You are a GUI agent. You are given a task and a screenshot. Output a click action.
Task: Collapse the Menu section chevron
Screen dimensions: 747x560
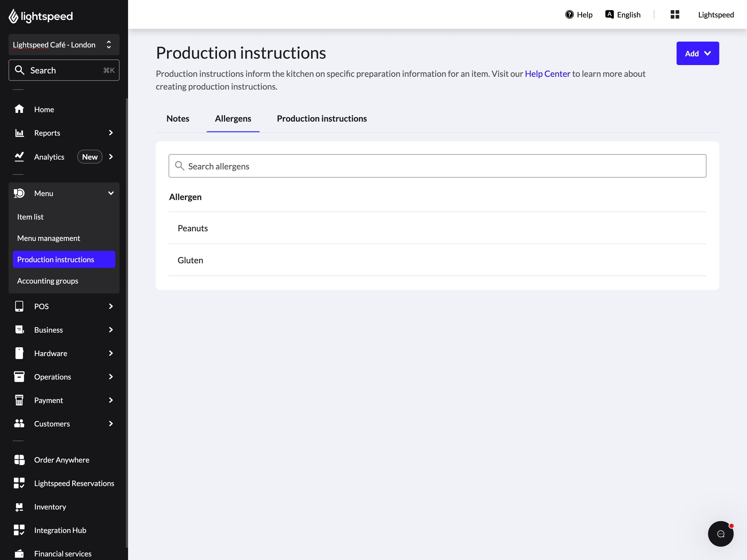click(111, 193)
